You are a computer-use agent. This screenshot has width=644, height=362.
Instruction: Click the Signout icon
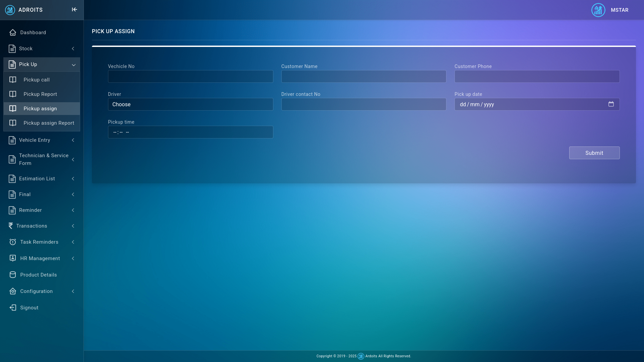(13, 308)
